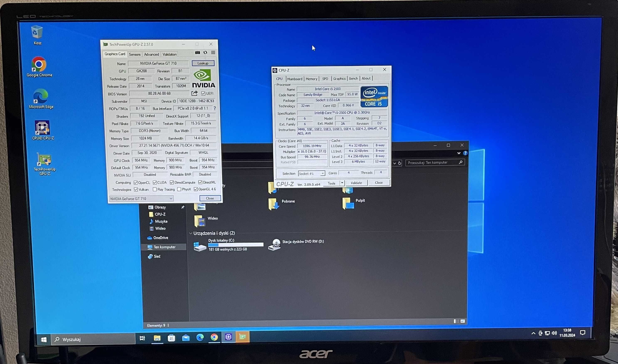The width and height of the screenshot is (618, 364).
Task: Open NVIDIA GeForce GT 710 GPU dropdown
Action: pos(141,199)
